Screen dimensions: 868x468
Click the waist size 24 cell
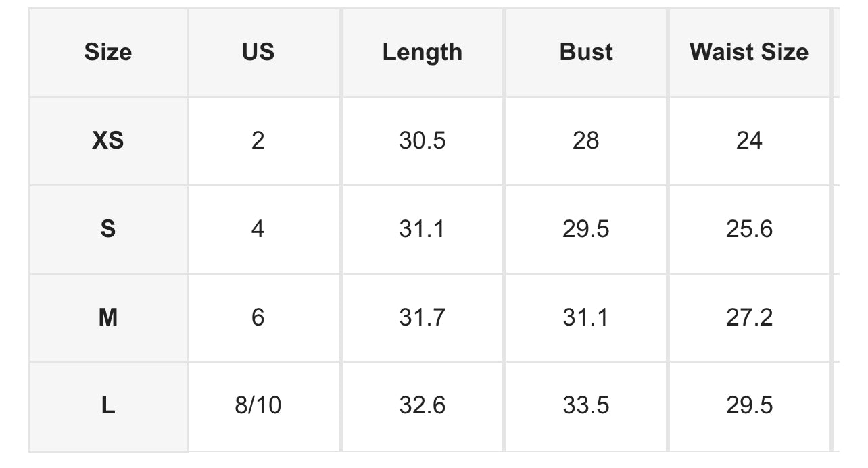tap(749, 140)
